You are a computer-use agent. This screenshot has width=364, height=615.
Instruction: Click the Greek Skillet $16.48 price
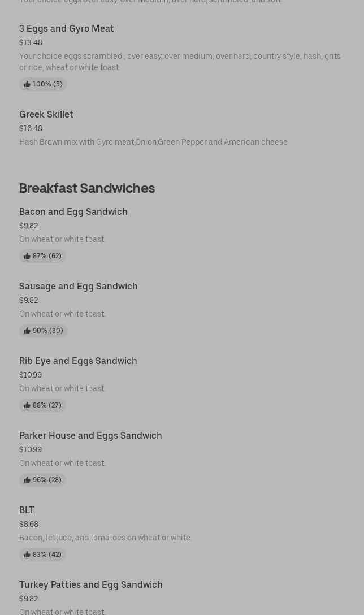coord(31,129)
